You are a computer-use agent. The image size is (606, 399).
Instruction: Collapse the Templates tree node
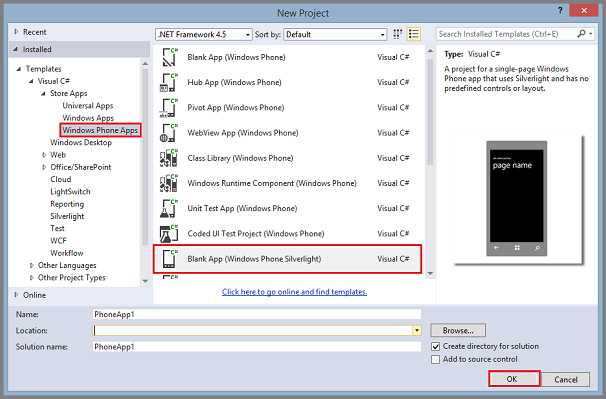click(19, 69)
